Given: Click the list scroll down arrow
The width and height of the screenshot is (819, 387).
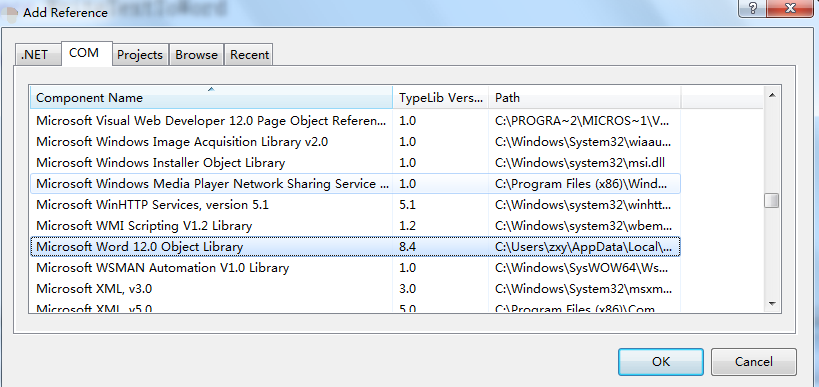Looking at the screenshot, I should coord(771,304).
